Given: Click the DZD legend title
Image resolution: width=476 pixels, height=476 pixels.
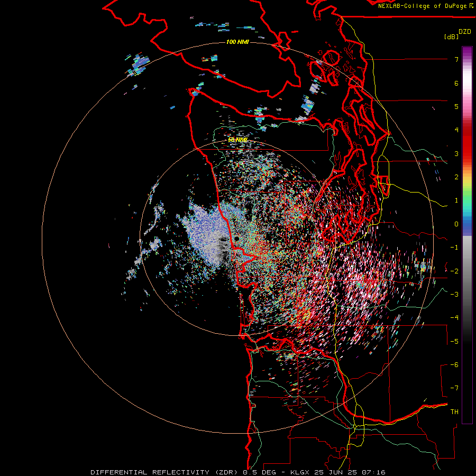Looking at the screenshot, I should pos(465,32).
